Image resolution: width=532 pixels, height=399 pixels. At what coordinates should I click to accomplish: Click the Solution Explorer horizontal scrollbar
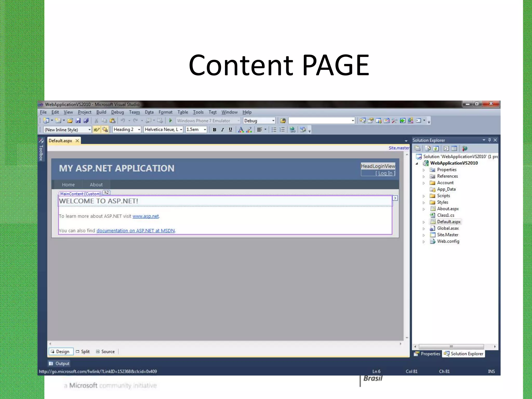[451, 347]
